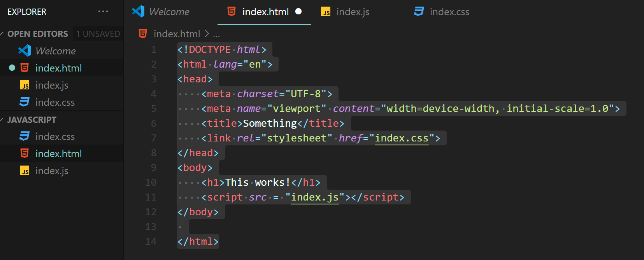Click the text This works! in h1
Viewport: 644px width, 260px height.
tap(258, 182)
